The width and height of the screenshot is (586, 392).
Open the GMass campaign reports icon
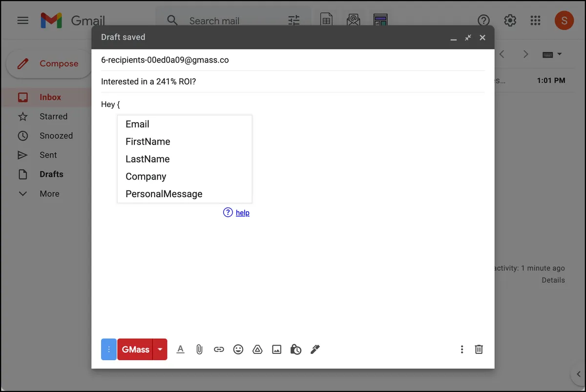coord(380,20)
